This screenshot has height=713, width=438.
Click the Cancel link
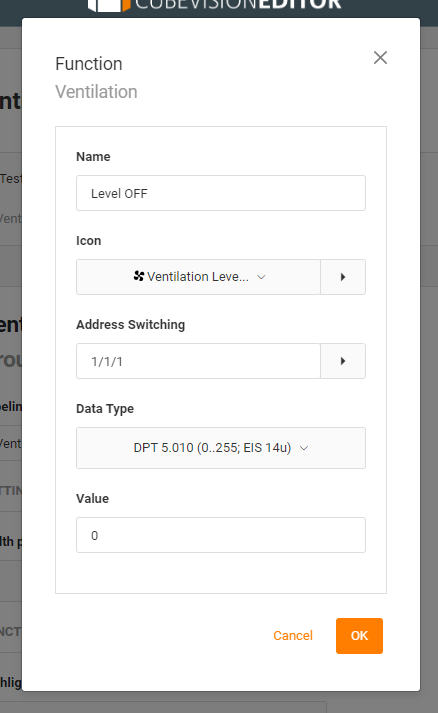pos(293,636)
